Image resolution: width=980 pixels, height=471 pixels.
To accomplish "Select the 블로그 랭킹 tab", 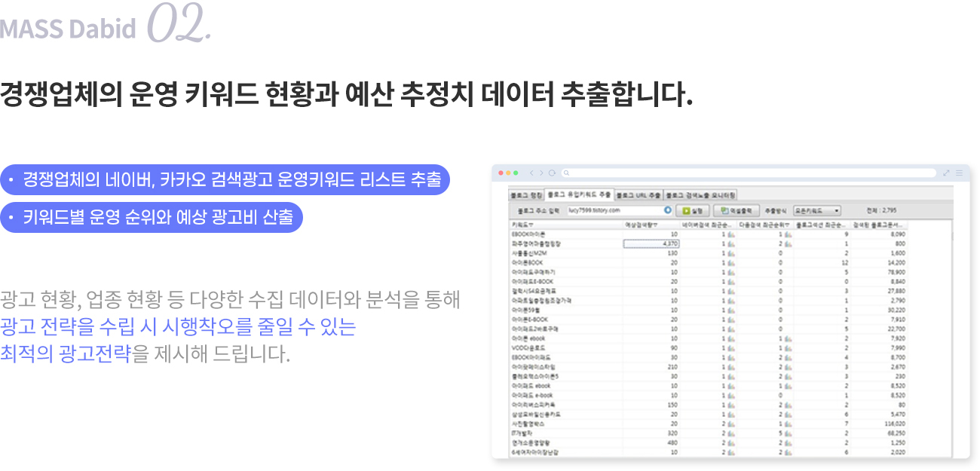I will (x=526, y=194).
